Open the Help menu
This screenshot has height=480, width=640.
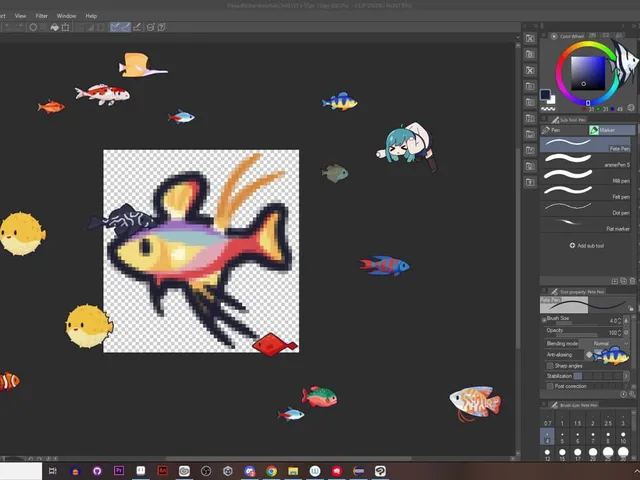click(91, 16)
